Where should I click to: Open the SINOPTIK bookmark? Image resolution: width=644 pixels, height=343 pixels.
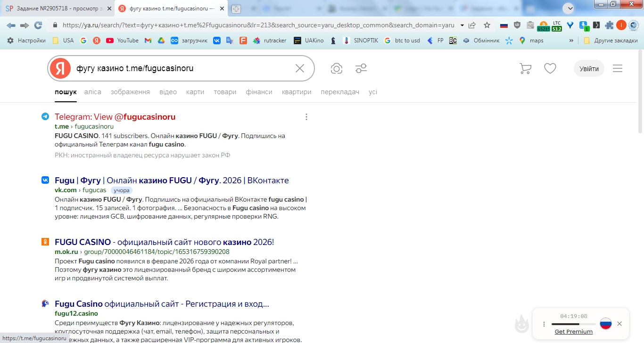361,41
